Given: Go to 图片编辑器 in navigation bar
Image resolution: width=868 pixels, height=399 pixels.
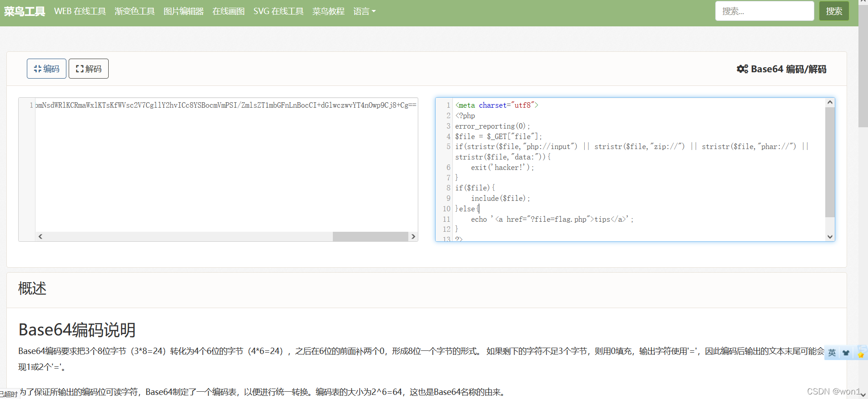Looking at the screenshot, I should point(184,11).
